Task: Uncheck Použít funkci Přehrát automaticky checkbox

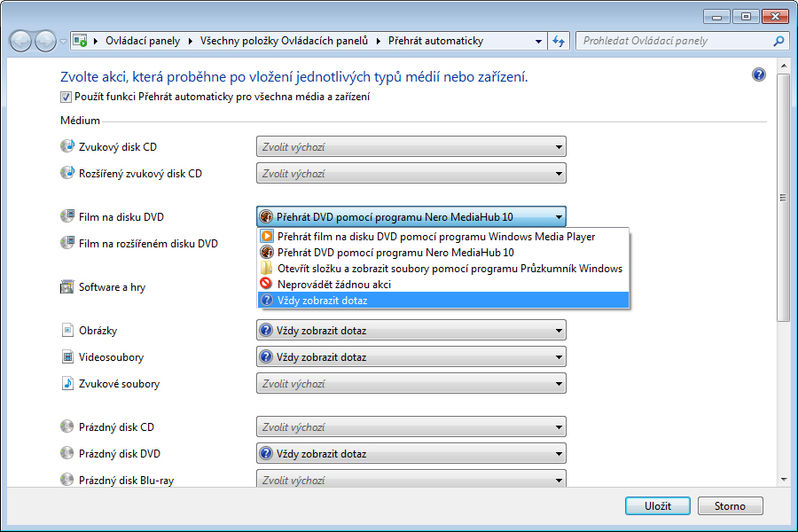Action: [x=66, y=97]
